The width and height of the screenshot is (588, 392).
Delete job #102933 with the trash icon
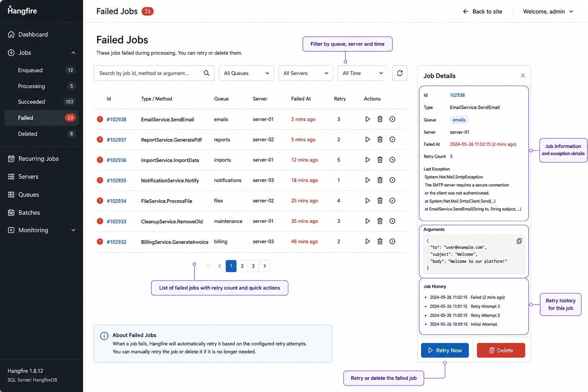click(380, 221)
